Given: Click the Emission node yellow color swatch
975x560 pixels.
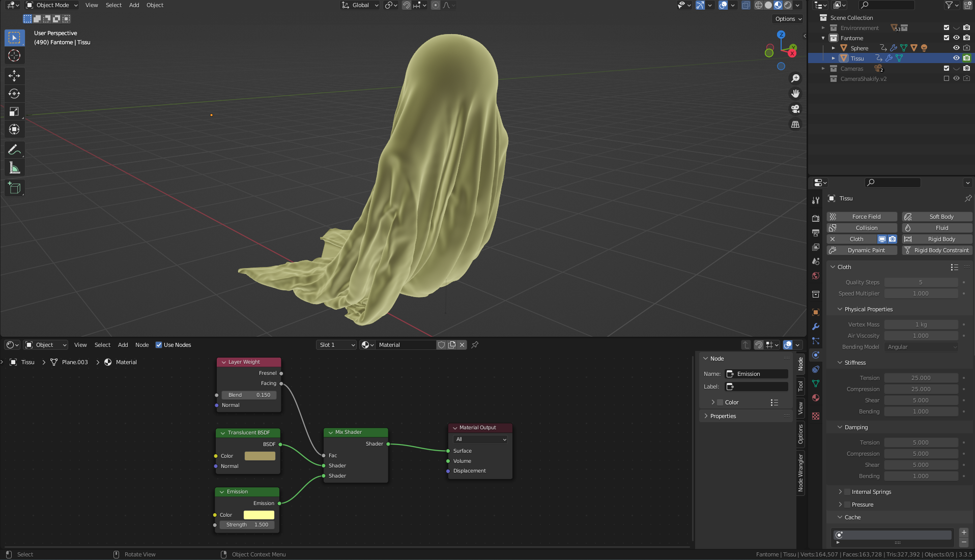Looking at the screenshot, I should coord(259,515).
